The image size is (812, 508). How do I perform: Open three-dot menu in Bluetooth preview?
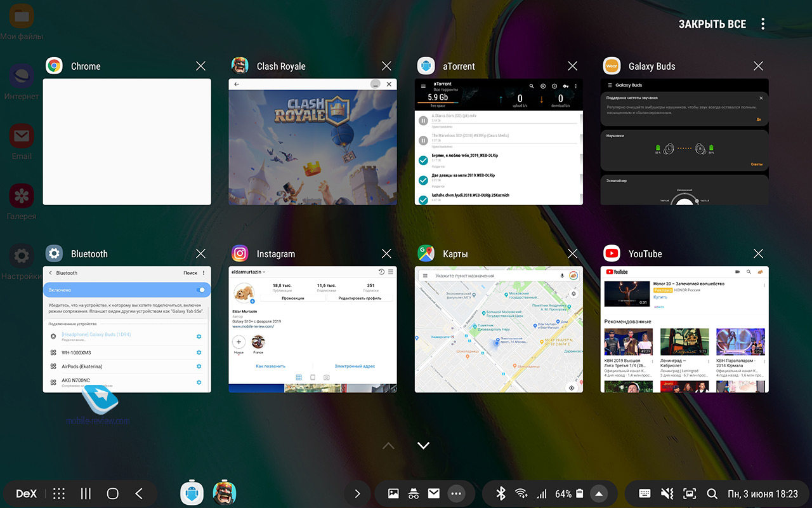[x=204, y=273]
